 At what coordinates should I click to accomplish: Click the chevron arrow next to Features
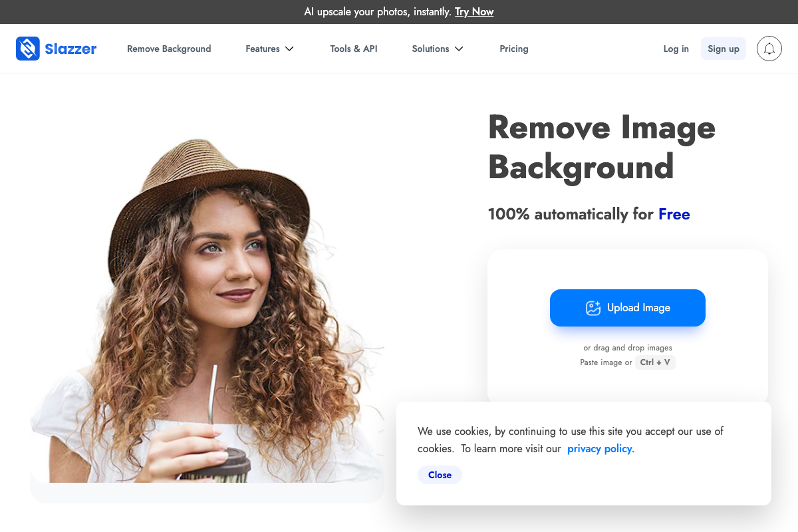click(x=290, y=49)
